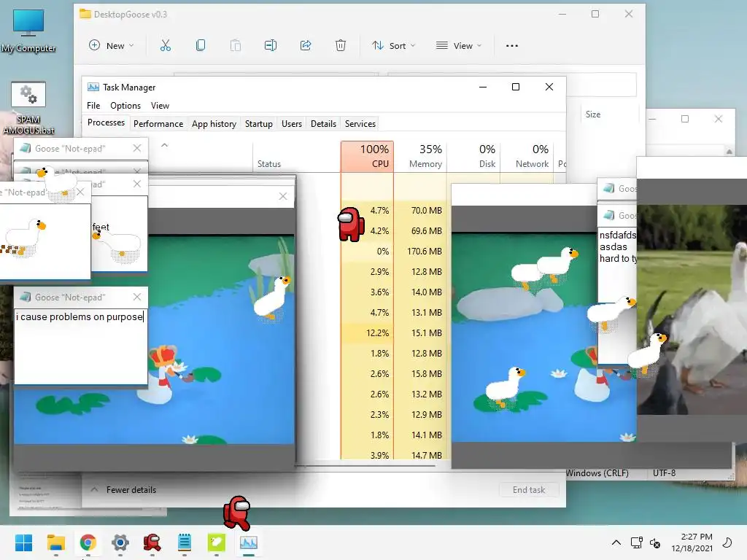Click into the 'i cause problems on purpose' text area
Image resolution: width=747 pixels, height=560 pixels.
(x=80, y=346)
